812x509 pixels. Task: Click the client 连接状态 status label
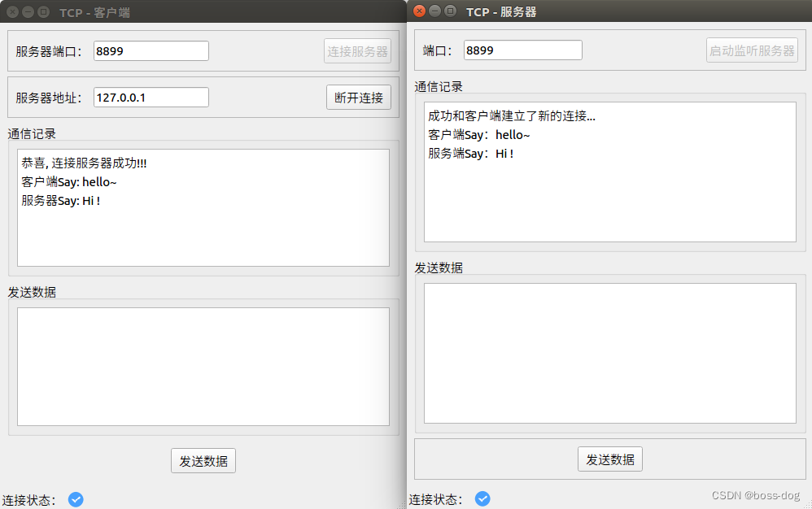[x=29, y=500]
